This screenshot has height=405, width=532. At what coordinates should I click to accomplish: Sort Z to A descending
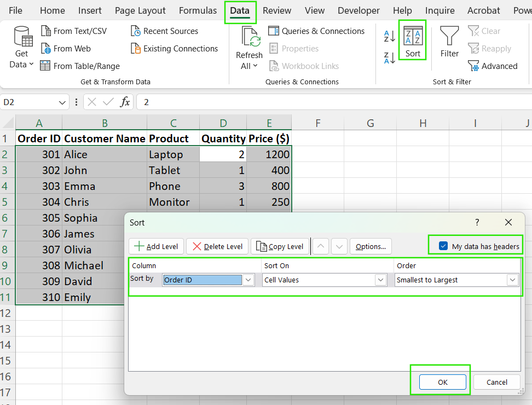[x=389, y=58]
